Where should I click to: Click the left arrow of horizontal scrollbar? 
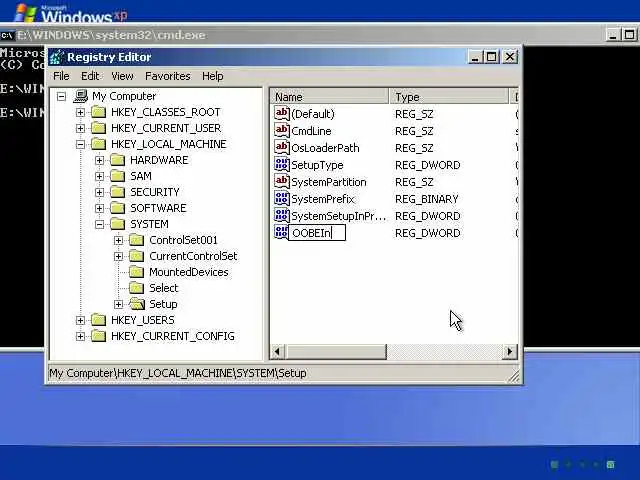278,351
